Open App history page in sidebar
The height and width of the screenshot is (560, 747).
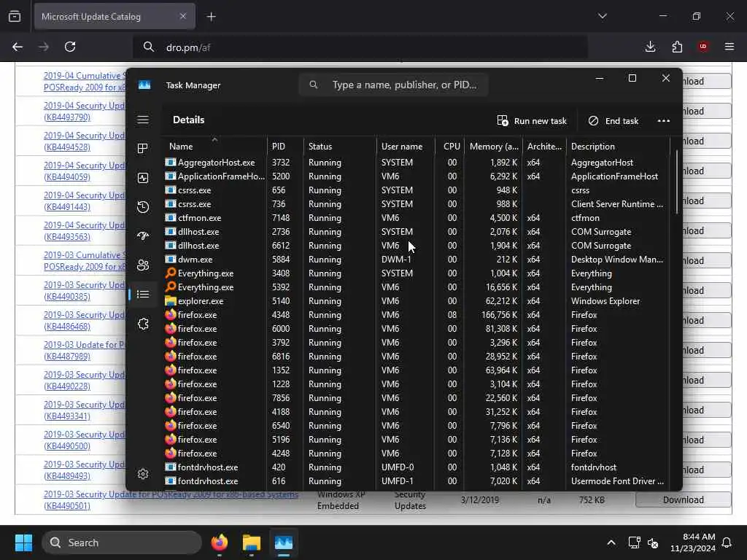pyautogui.click(x=143, y=206)
